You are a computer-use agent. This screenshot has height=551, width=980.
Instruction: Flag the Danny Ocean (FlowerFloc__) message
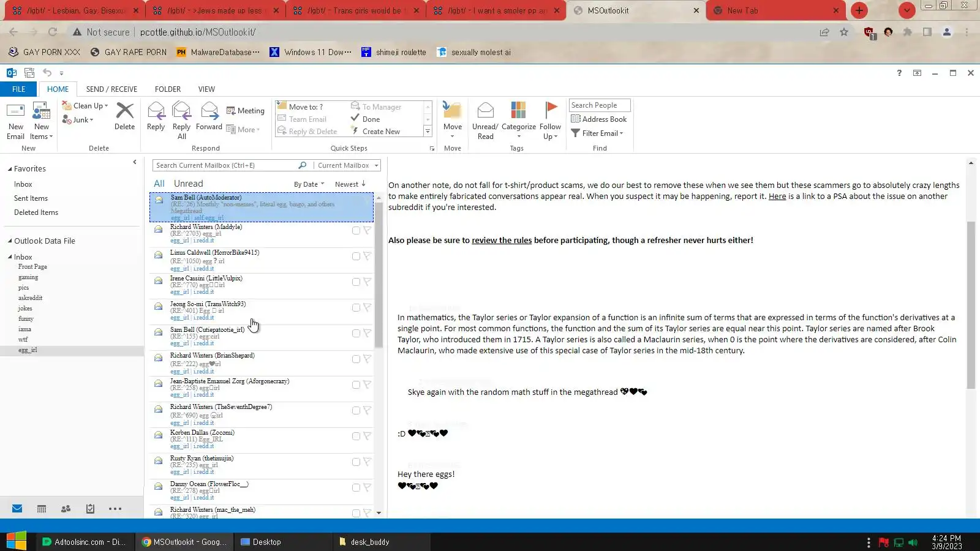pos(367,488)
